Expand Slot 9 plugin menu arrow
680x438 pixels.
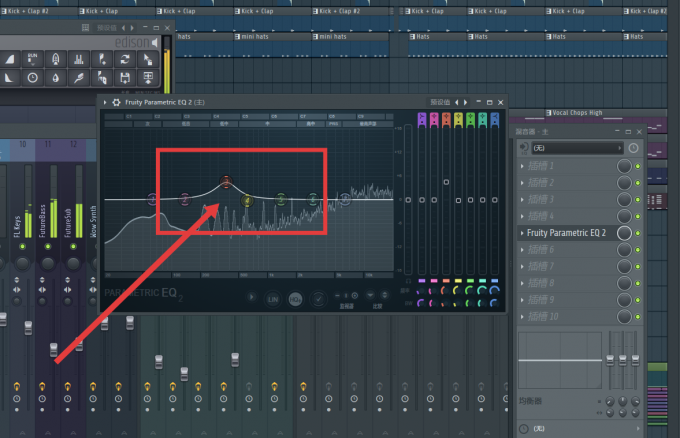point(522,300)
